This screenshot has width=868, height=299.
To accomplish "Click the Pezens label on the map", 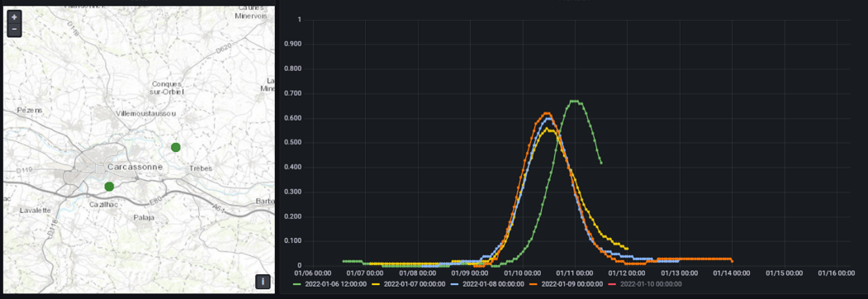I will [x=30, y=110].
